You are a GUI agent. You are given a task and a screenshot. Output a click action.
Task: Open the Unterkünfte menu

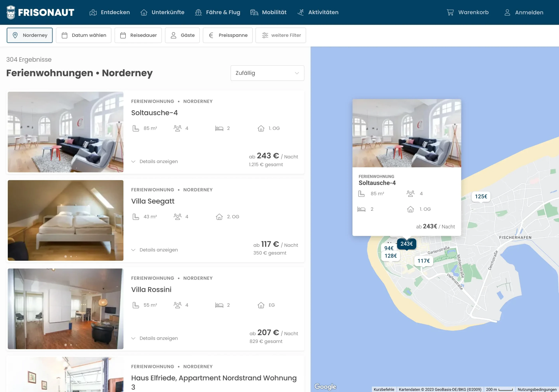pyautogui.click(x=162, y=12)
